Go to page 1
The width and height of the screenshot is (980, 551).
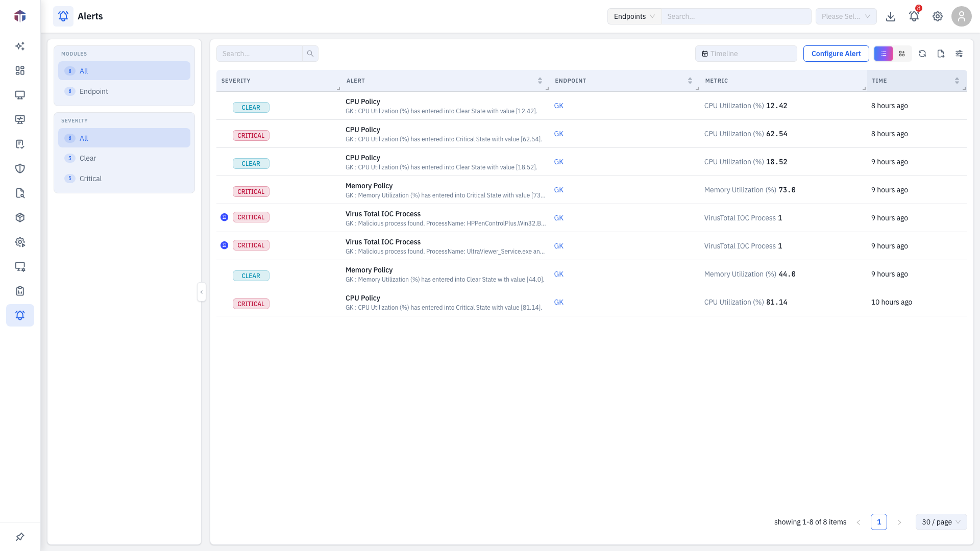tap(879, 522)
